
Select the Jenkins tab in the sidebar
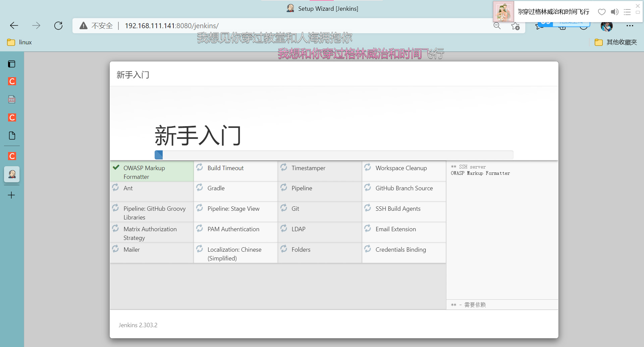[x=12, y=174]
